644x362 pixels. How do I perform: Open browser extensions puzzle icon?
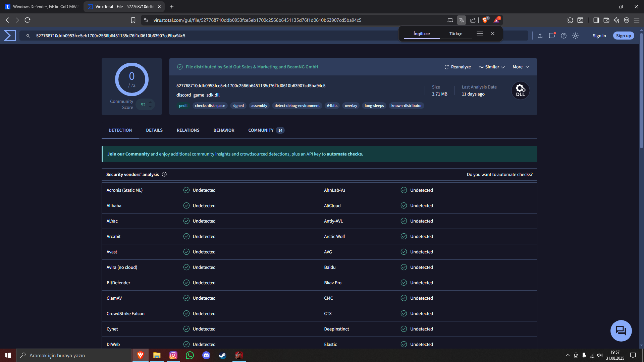570,20
